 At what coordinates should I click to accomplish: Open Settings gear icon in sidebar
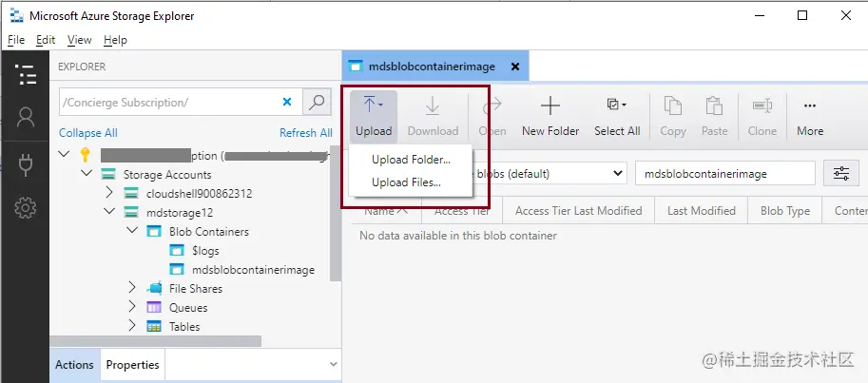point(26,208)
